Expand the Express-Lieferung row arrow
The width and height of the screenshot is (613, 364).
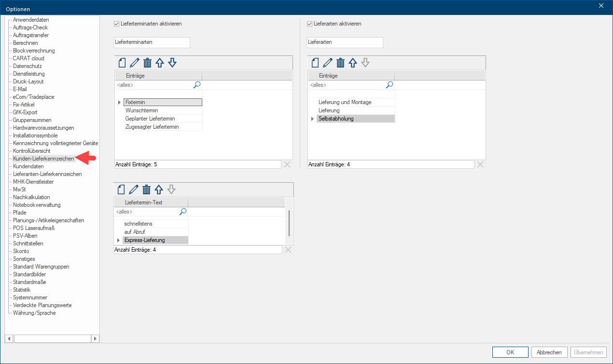118,240
